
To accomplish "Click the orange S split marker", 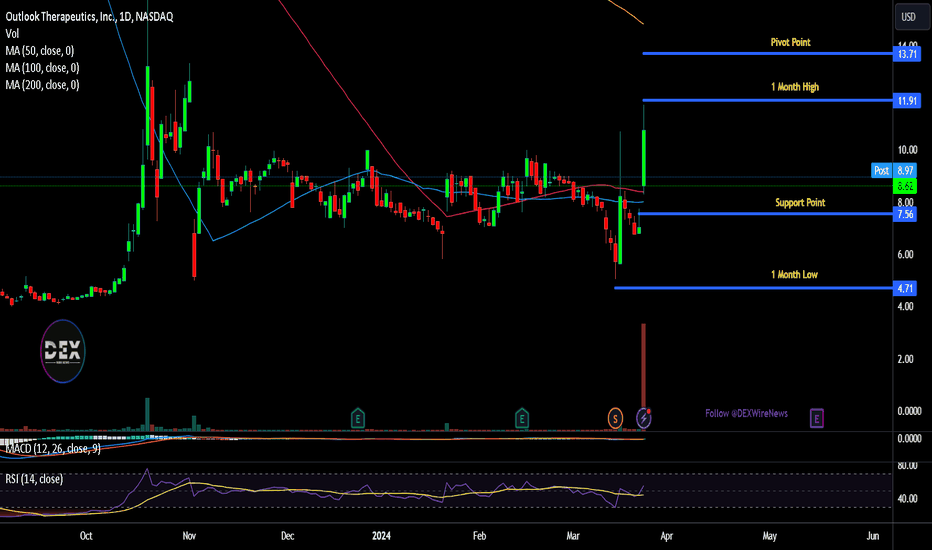I will (x=615, y=419).
